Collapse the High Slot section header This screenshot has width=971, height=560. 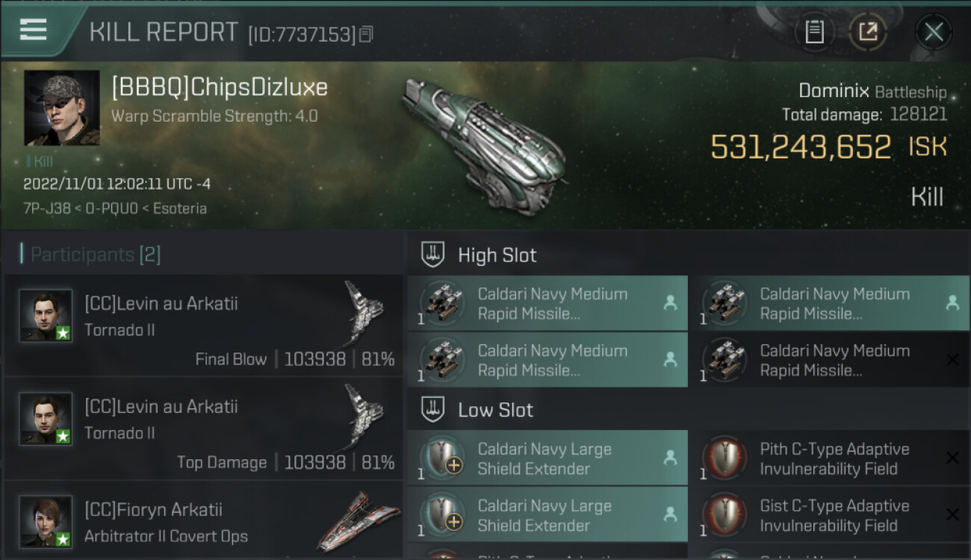coord(497,255)
